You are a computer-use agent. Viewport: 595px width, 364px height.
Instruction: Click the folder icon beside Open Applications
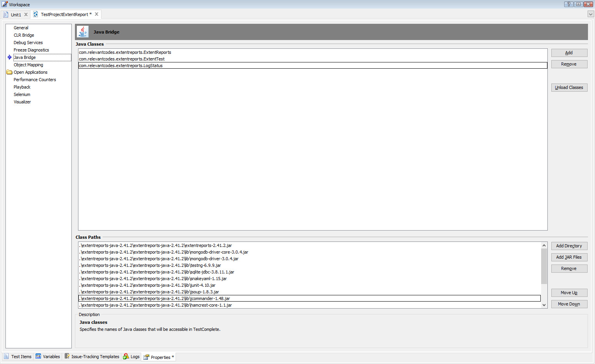click(x=9, y=72)
